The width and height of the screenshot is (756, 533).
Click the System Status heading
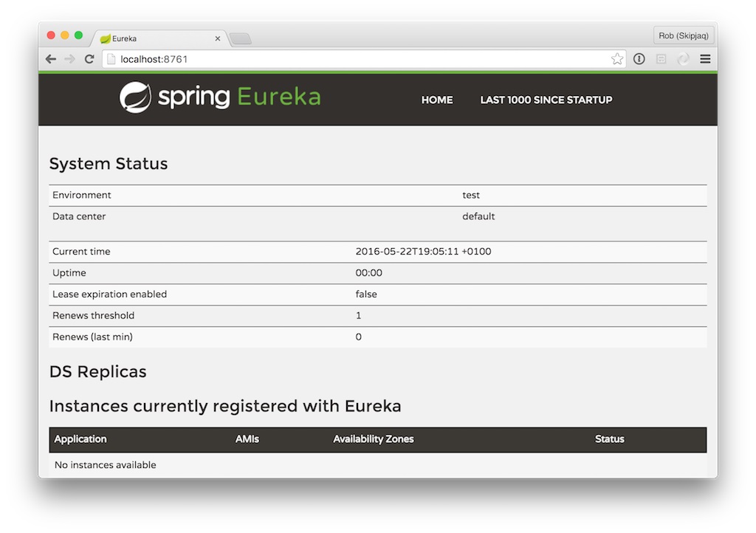tap(109, 164)
